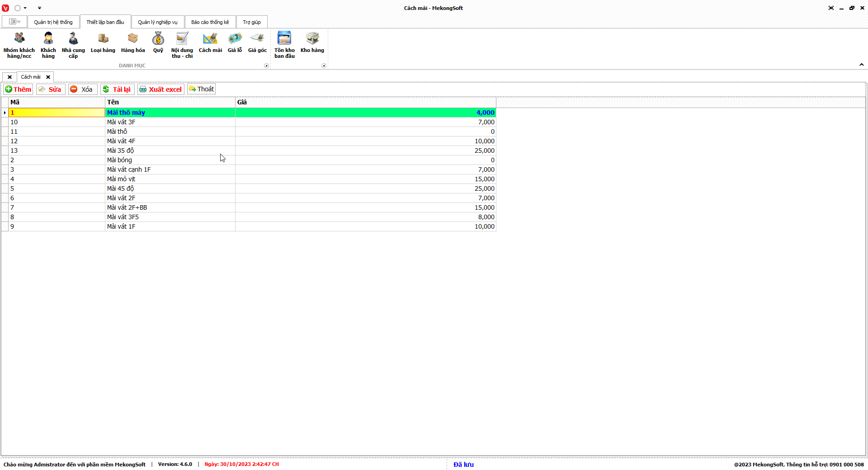The height and width of the screenshot is (470, 868).
Task: Toggle the full-screen focus window button
Action: click(831, 8)
